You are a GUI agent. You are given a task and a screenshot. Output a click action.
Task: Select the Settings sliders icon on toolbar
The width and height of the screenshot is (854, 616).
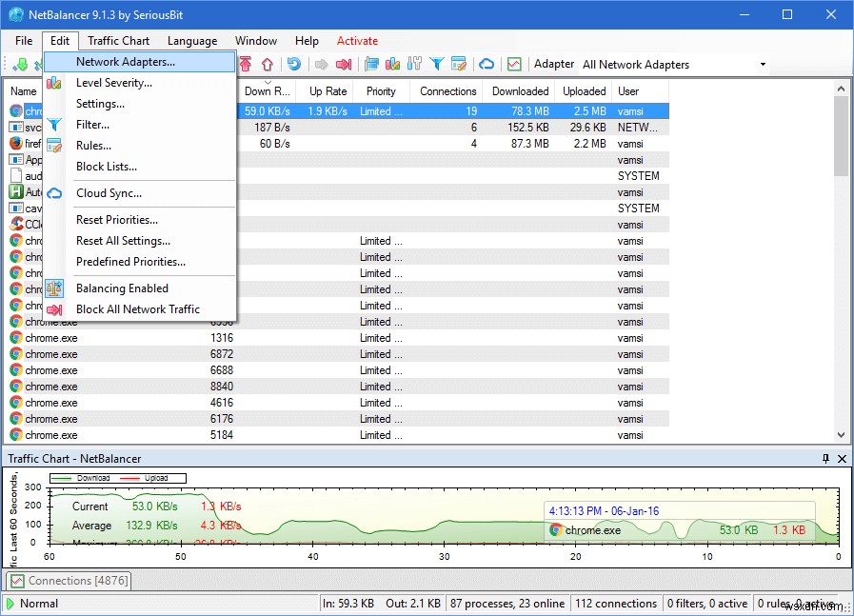[x=412, y=64]
